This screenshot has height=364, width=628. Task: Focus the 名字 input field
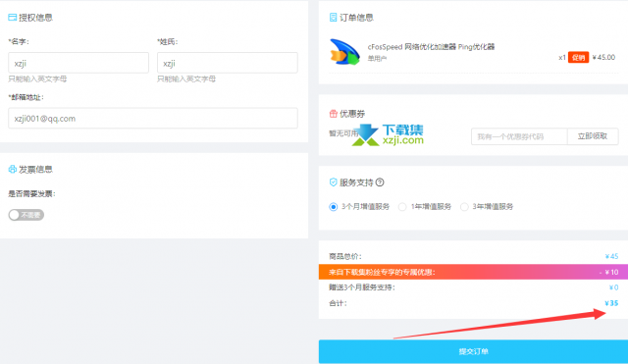click(78, 63)
